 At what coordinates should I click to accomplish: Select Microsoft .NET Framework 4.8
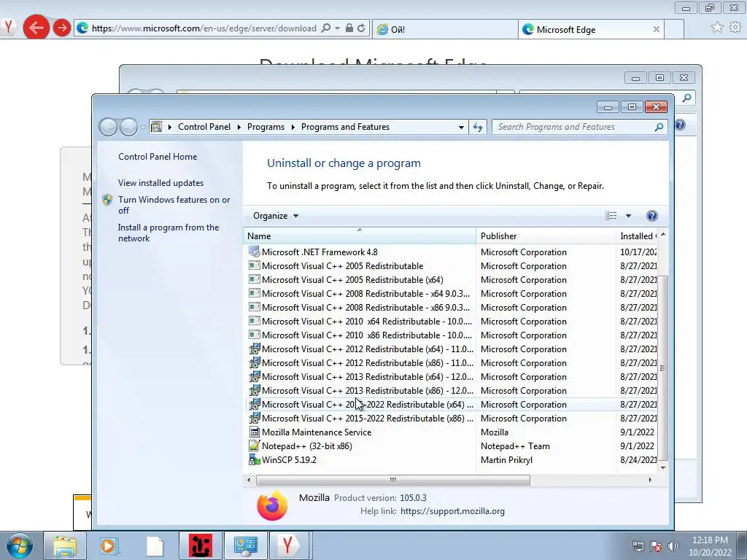point(452,252)
